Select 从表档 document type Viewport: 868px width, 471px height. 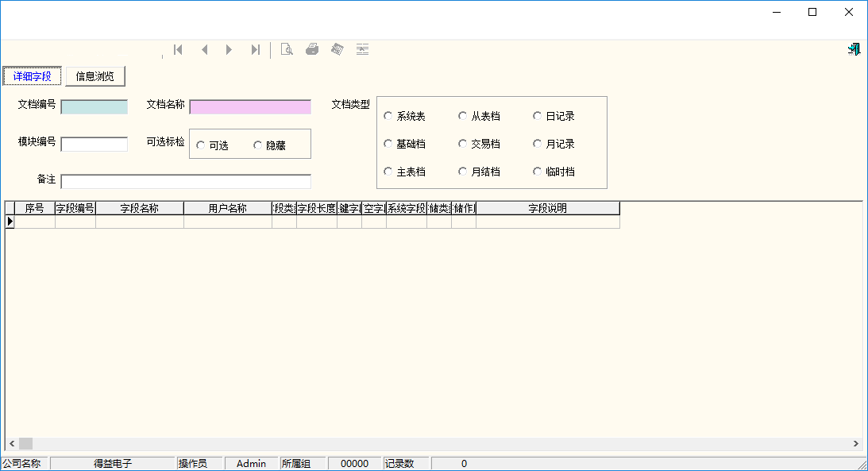click(480, 116)
